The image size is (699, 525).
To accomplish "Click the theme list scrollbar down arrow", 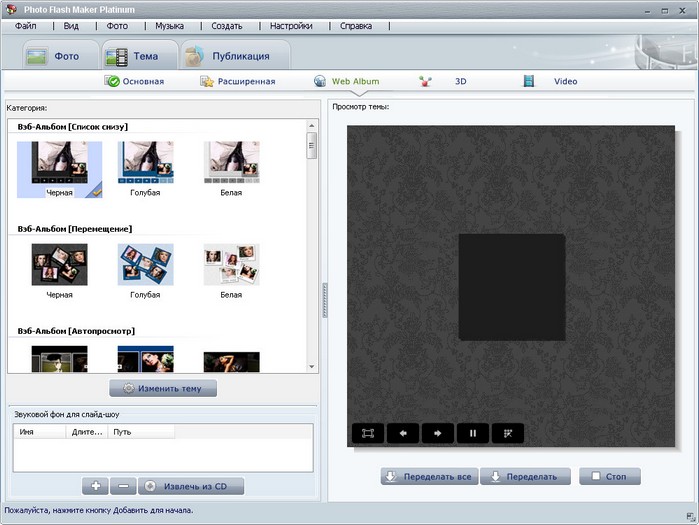I will (x=312, y=367).
